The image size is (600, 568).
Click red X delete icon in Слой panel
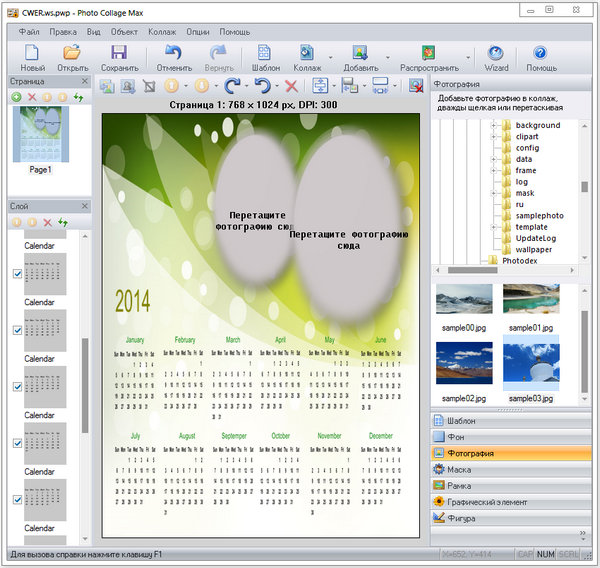pyautogui.click(x=47, y=222)
